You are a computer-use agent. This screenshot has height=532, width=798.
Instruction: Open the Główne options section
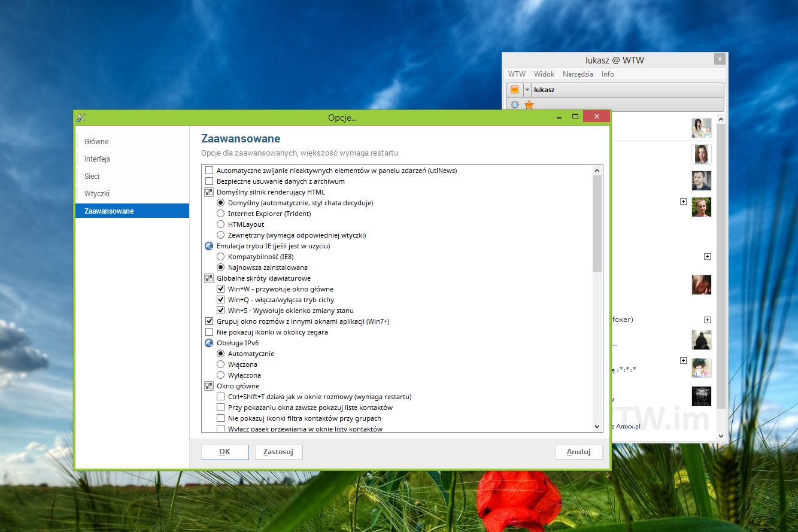(x=132, y=142)
